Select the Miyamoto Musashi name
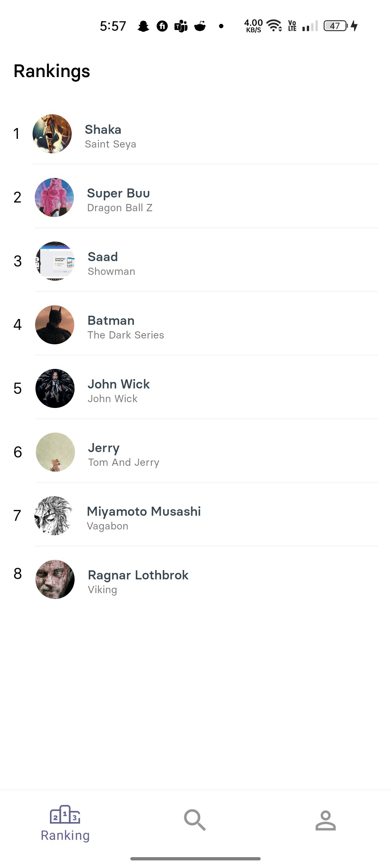This screenshot has width=391, height=868. pyautogui.click(x=144, y=511)
